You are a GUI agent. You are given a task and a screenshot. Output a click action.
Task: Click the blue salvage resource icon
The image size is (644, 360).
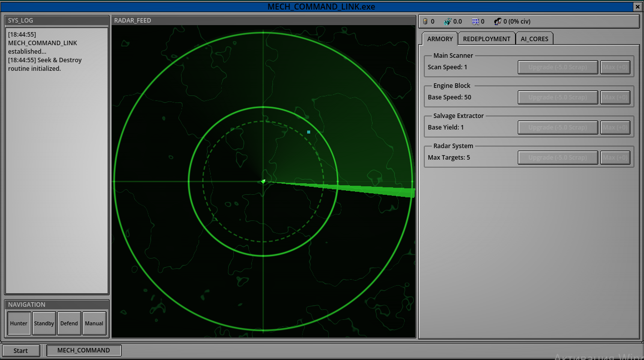coord(447,22)
